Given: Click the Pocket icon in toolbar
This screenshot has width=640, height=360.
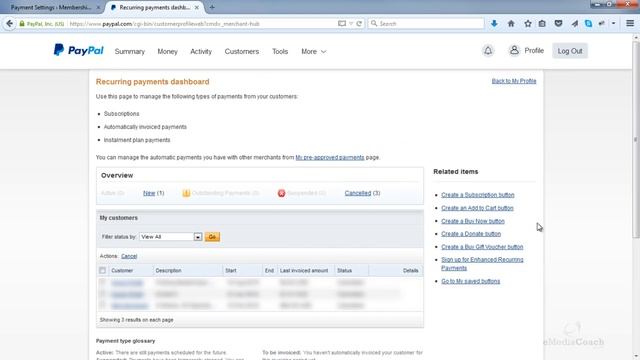Looking at the screenshot, I should 558,24.
